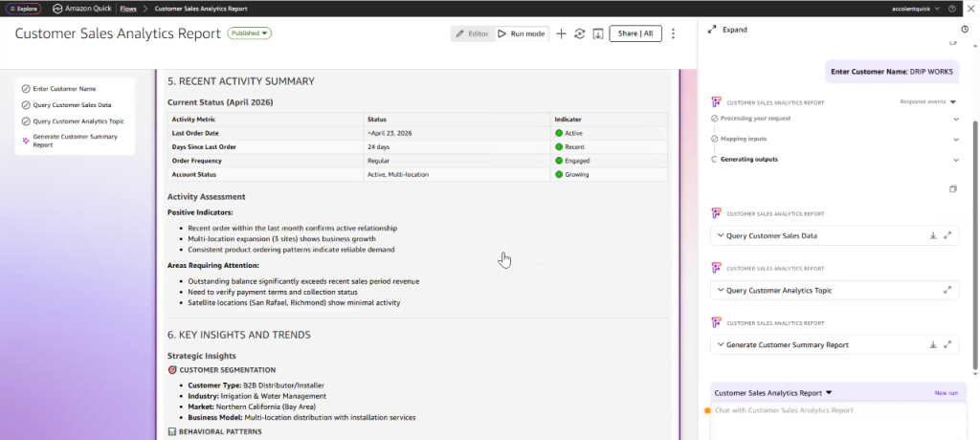The width and height of the screenshot is (980, 440).
Task: Click the copy icon below Generating outputs
Action: point(952,188)
